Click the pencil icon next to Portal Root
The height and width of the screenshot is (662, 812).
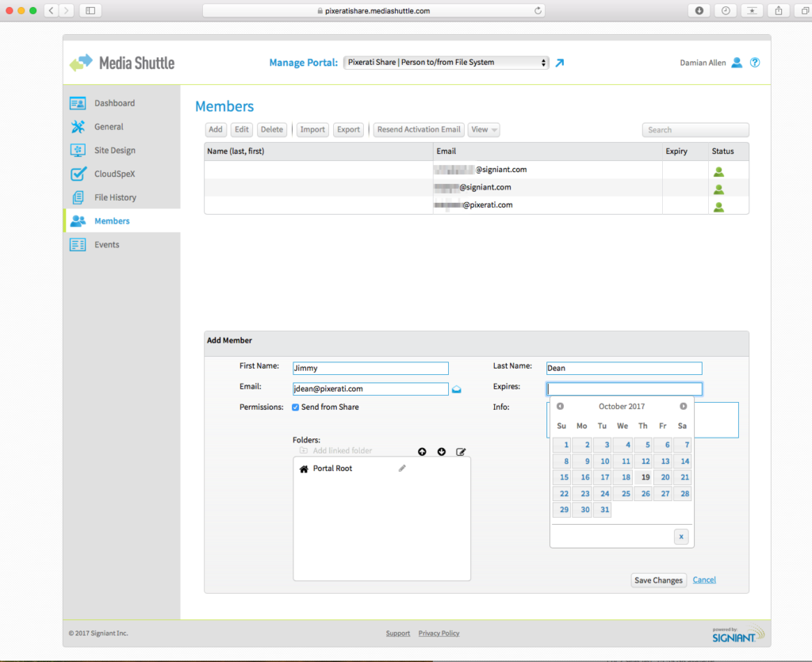402,469
